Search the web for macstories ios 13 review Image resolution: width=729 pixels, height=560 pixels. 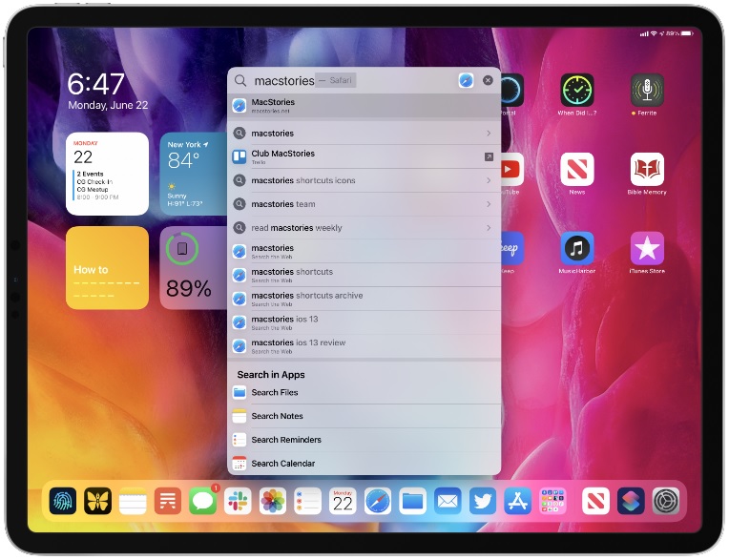point(364,346)
